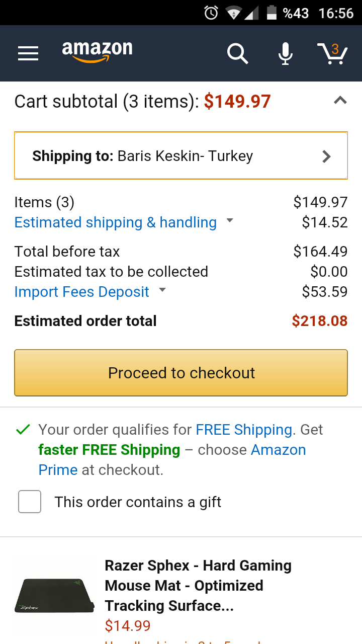Open the shopping cart icon

pos(332,53)
